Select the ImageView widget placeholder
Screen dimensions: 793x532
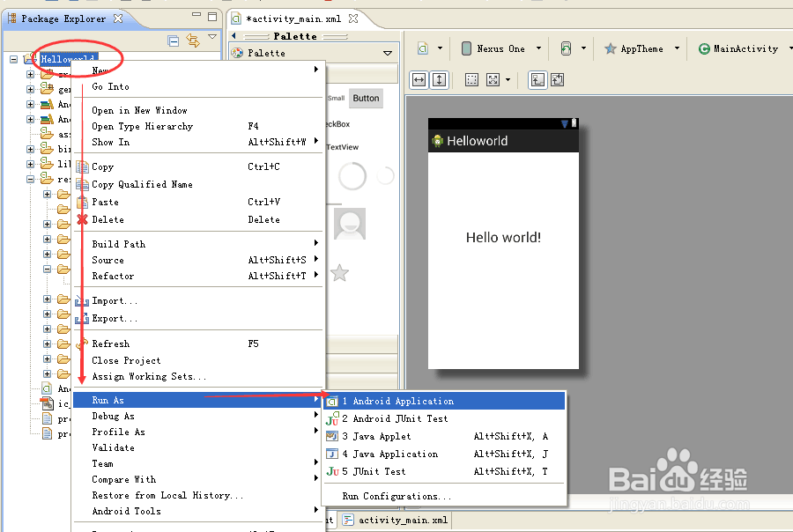tap(350, 224)
